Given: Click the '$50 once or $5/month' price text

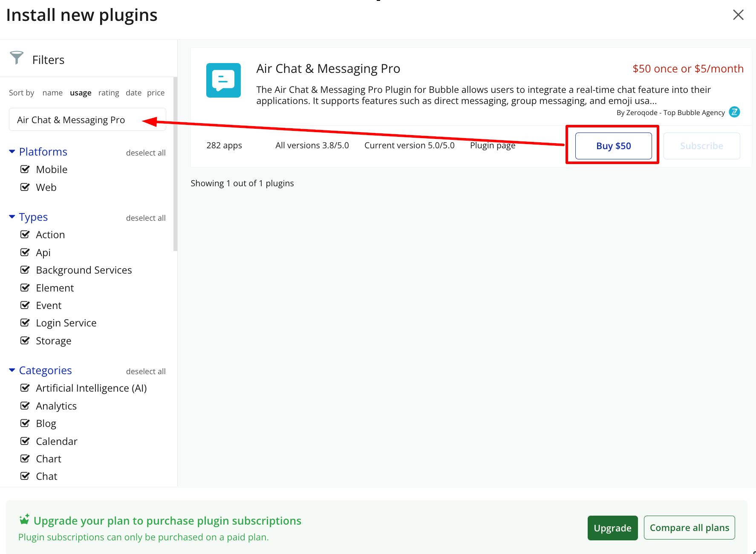Looking at the screenshot, I should point(688,69).
